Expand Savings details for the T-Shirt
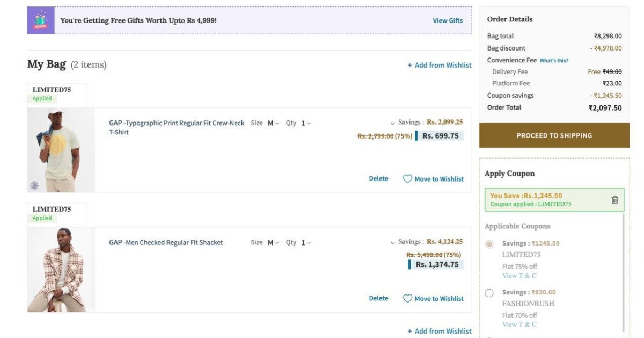 [393, 123]
